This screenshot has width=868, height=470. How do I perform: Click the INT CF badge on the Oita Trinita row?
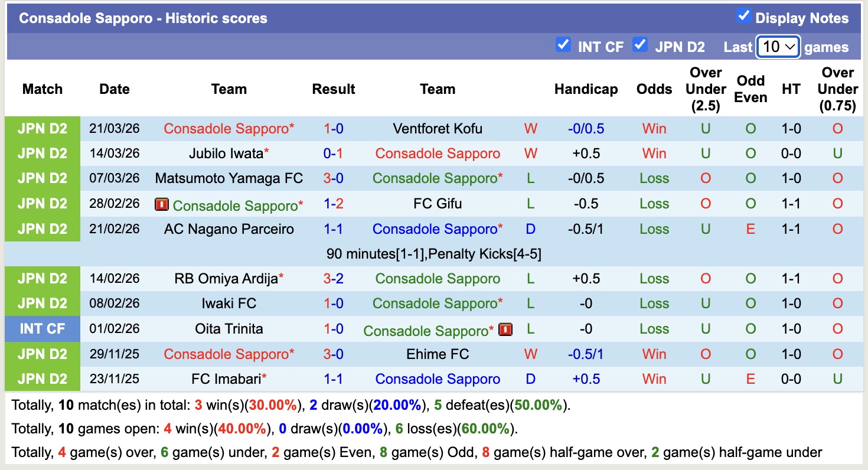point(42,329)
